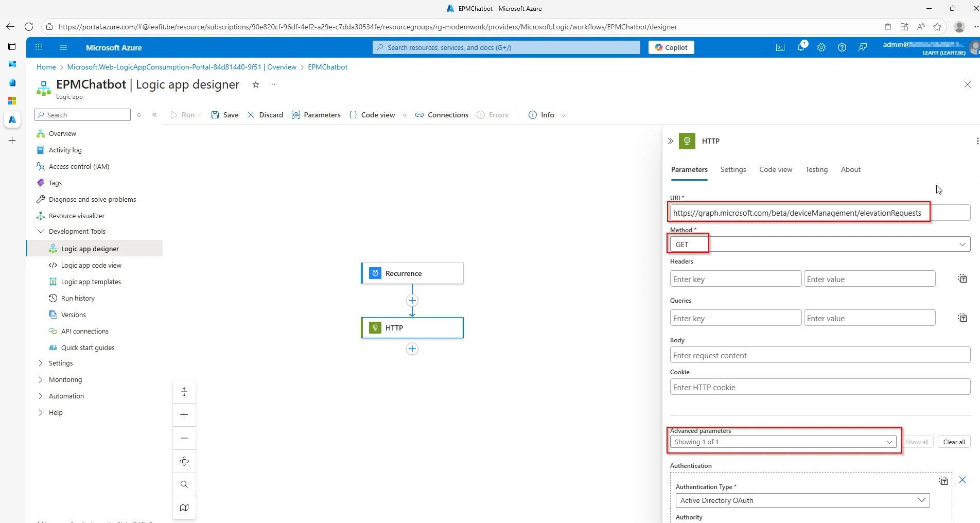Screen dimensions: 980x523
Task: Click the URI input field
Action: pos(820,213)
